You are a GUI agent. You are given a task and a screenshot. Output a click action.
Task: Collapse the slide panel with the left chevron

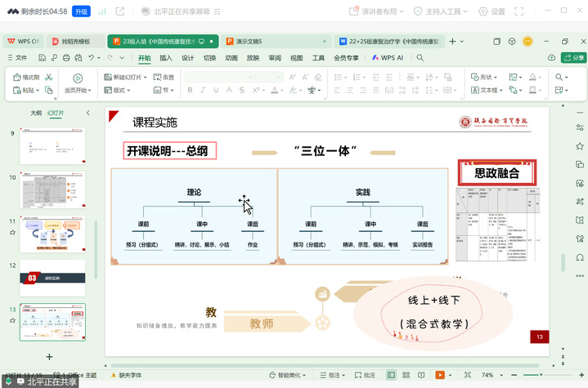88,114
